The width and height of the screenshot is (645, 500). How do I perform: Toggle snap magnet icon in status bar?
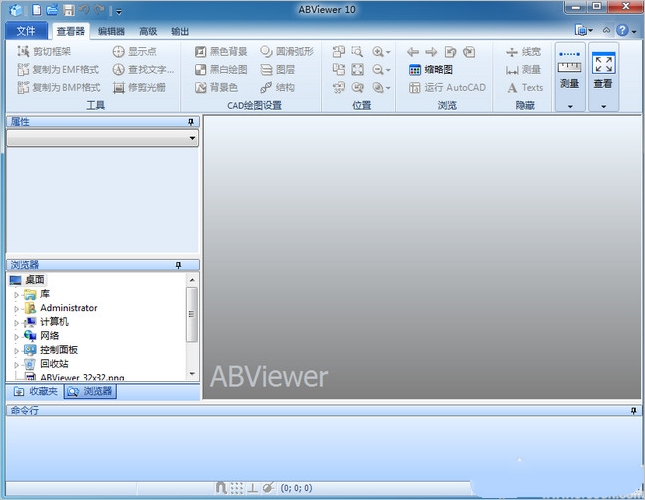221,488
